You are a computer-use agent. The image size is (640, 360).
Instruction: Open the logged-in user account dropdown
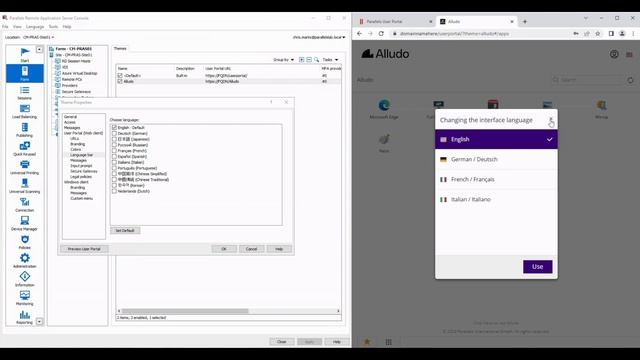[x=319, y=37]
